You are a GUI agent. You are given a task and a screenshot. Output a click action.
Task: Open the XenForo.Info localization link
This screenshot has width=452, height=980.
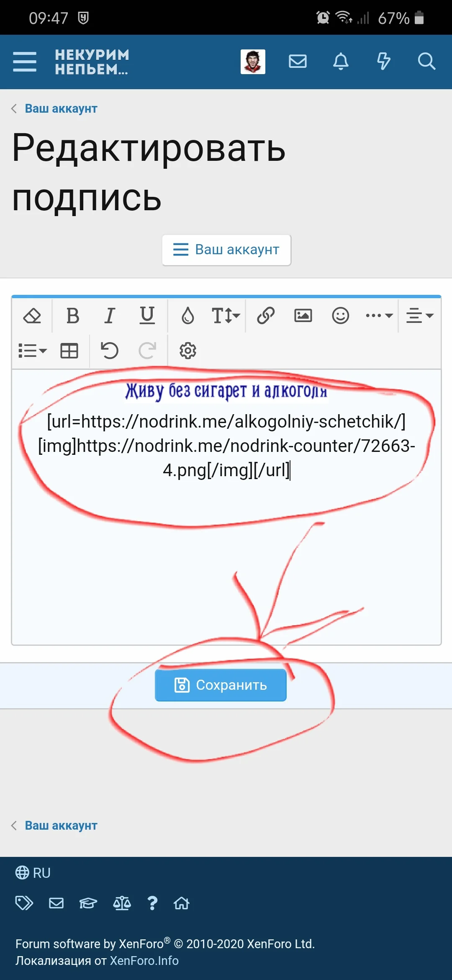144,960
